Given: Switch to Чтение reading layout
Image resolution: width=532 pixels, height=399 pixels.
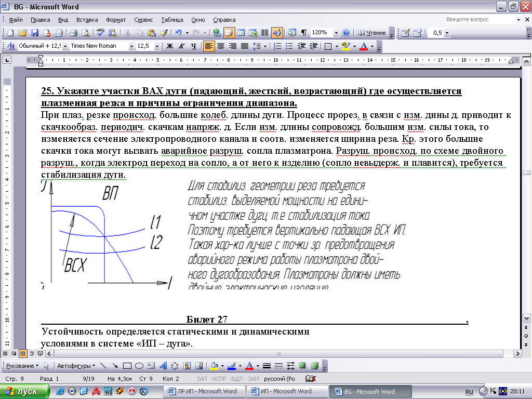Looking at the screenshot, I should tap(372, 33).
